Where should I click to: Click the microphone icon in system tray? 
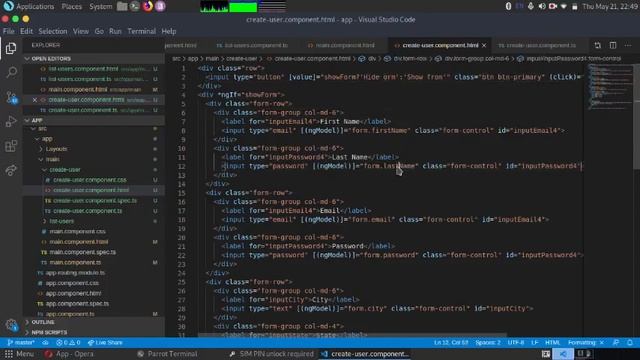pyautogui.click(x=530, y=6)
